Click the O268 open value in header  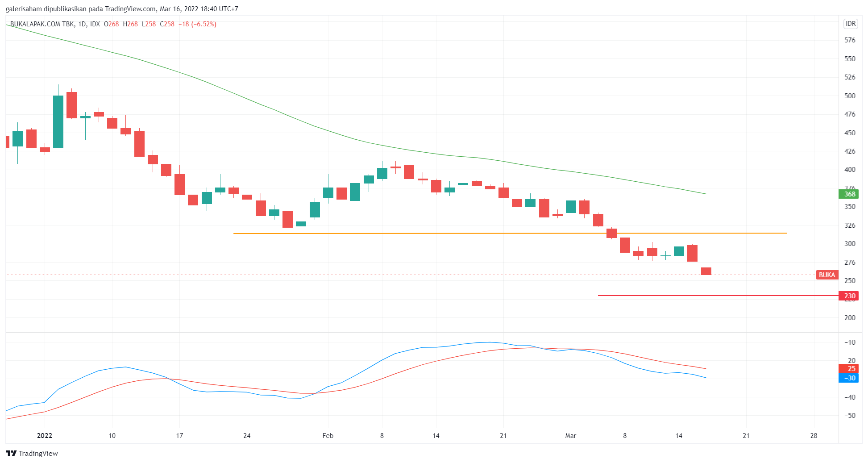[x=112, y=24]
